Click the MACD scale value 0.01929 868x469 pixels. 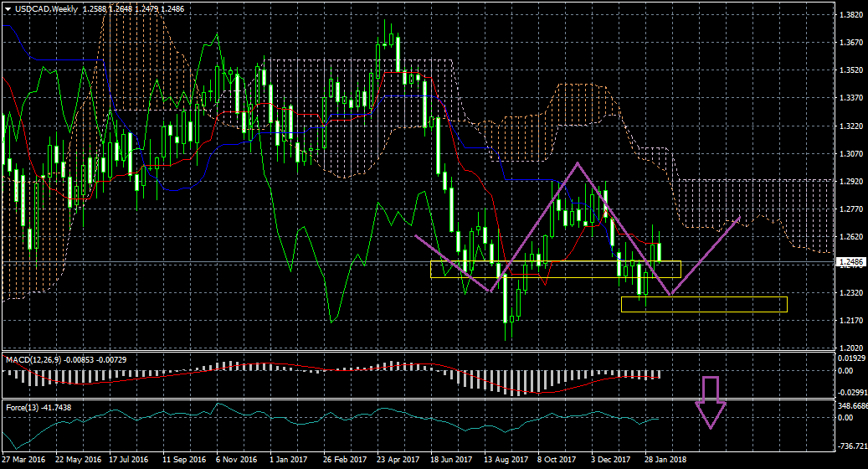pos(852,358)
